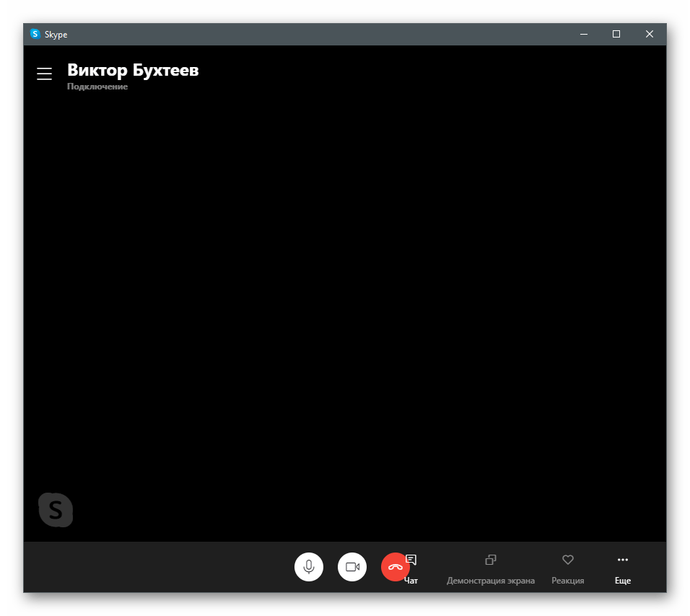Image resolution: width=690 pixels, height=616 pixels.
Task: Click the Skype watermark logo at bottom left
Action: pyautogui.click(x=56, y=510)
